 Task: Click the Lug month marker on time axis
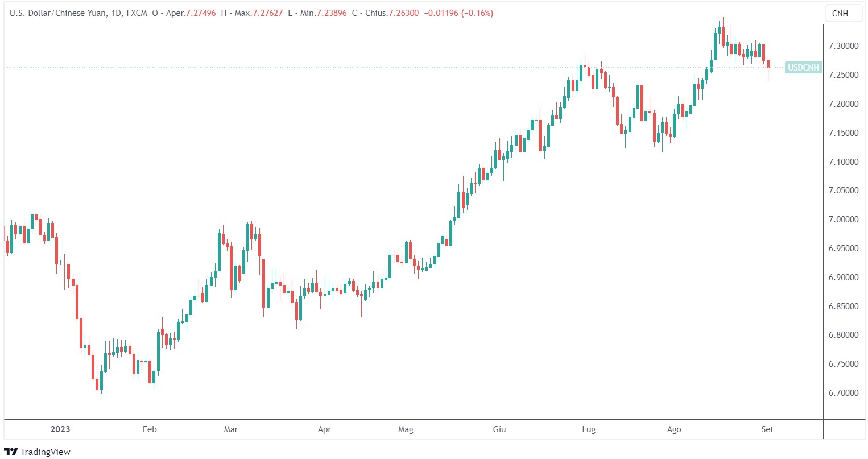tap(589, 429)
